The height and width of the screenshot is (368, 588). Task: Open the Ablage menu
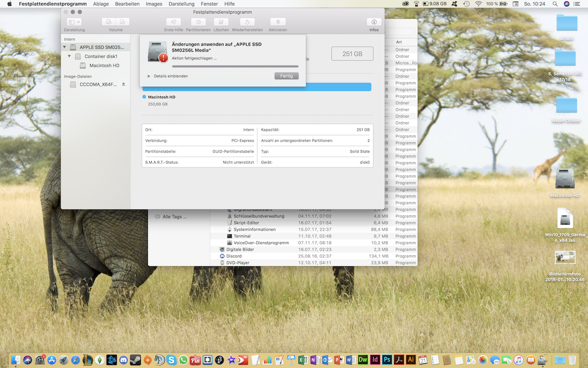[101, 4]
